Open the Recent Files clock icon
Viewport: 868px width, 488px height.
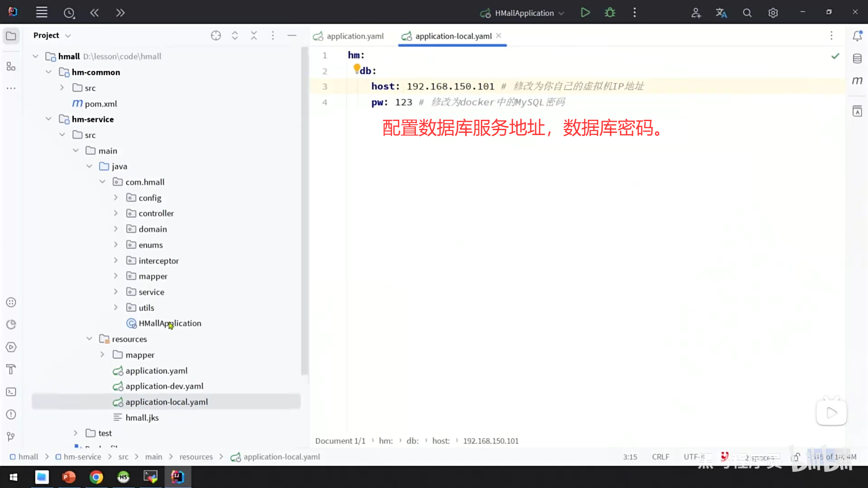(x=69, y=12)
